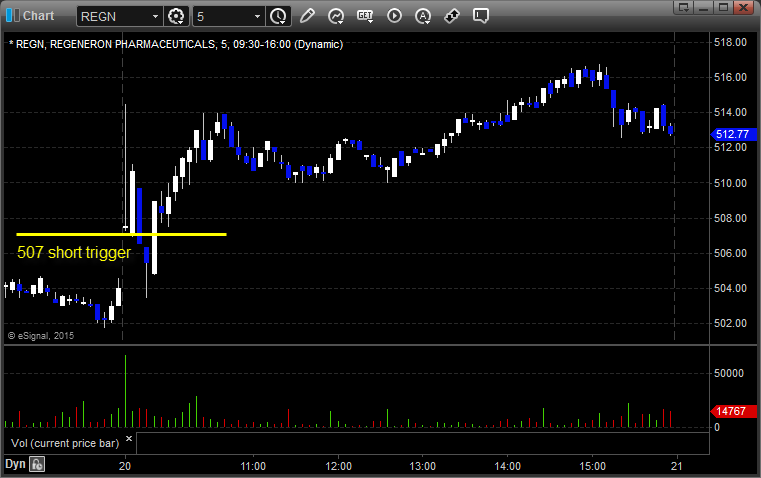Click the date label 21 on time axis
The width and height of the screenshot is (761, 478).
point(676,466)
